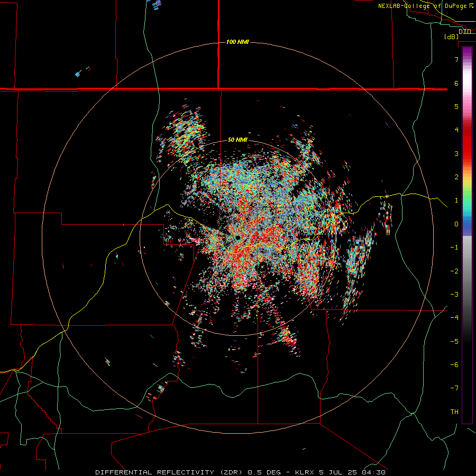Click the -6 value on the dB scale
This screenshot has width=476, height=476.
coord(454,365)
